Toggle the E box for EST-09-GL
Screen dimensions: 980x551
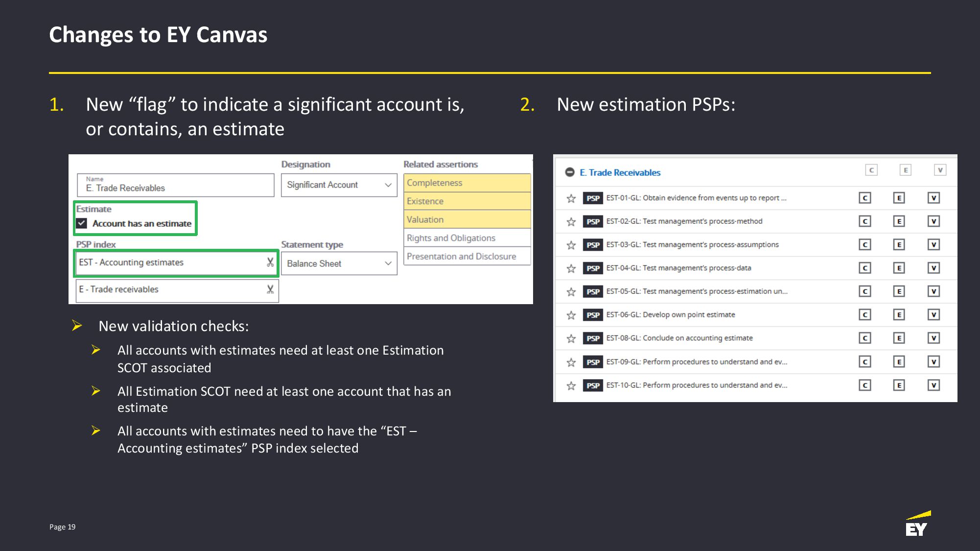point(899,362)
